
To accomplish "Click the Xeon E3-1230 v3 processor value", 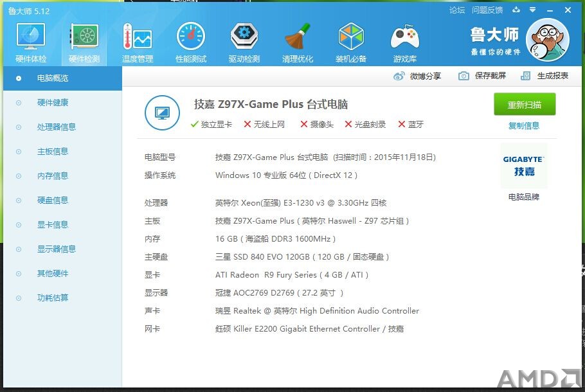I will point(301,203).
